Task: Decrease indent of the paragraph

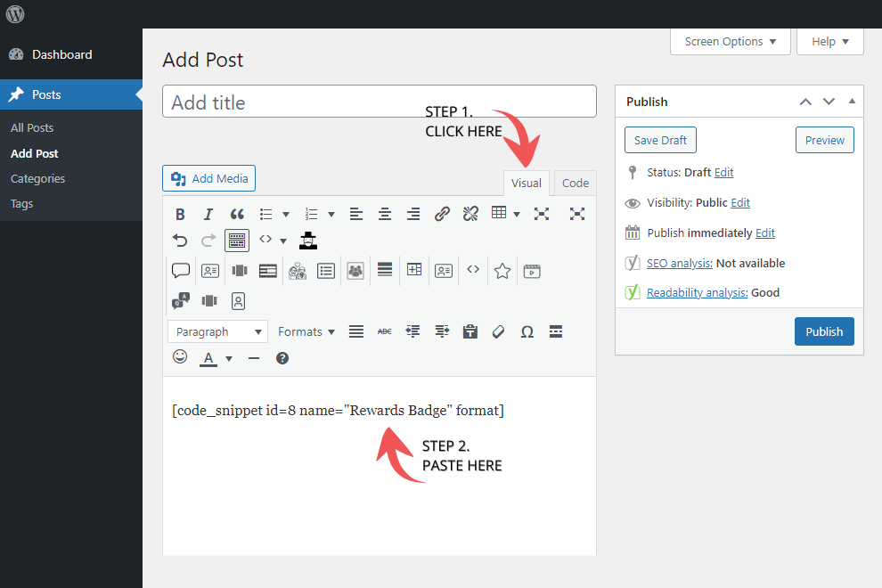Action: tap(412, 331)
